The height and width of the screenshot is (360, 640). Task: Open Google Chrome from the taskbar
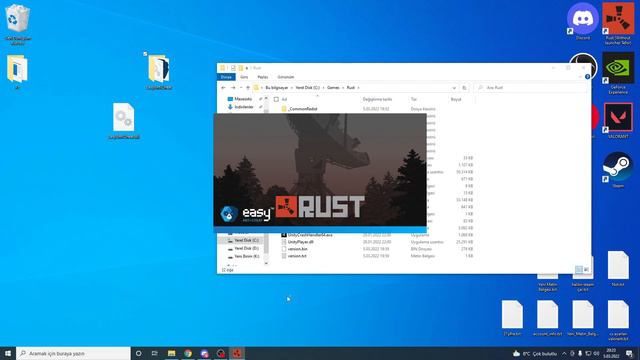[188, 353]
